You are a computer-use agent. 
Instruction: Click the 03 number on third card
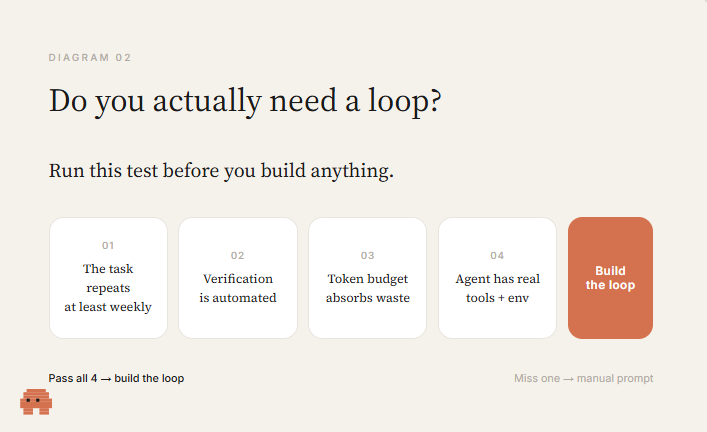click(x=367, y=255)
